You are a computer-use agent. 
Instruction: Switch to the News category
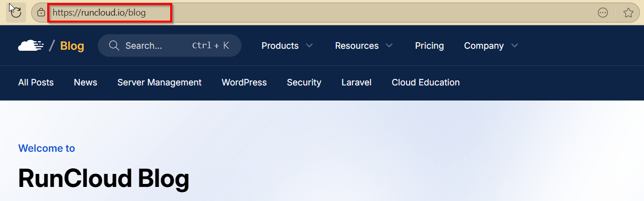(x=85, y=82)
